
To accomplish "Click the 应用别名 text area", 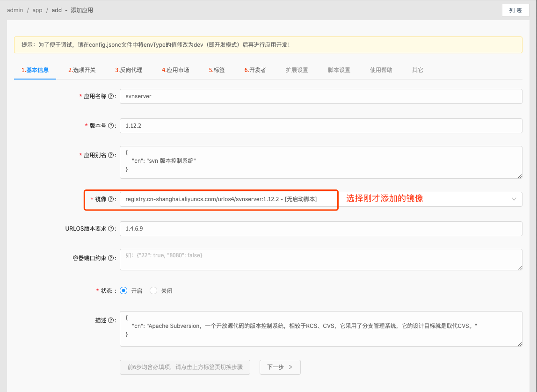I will click(x=321, y=162).
